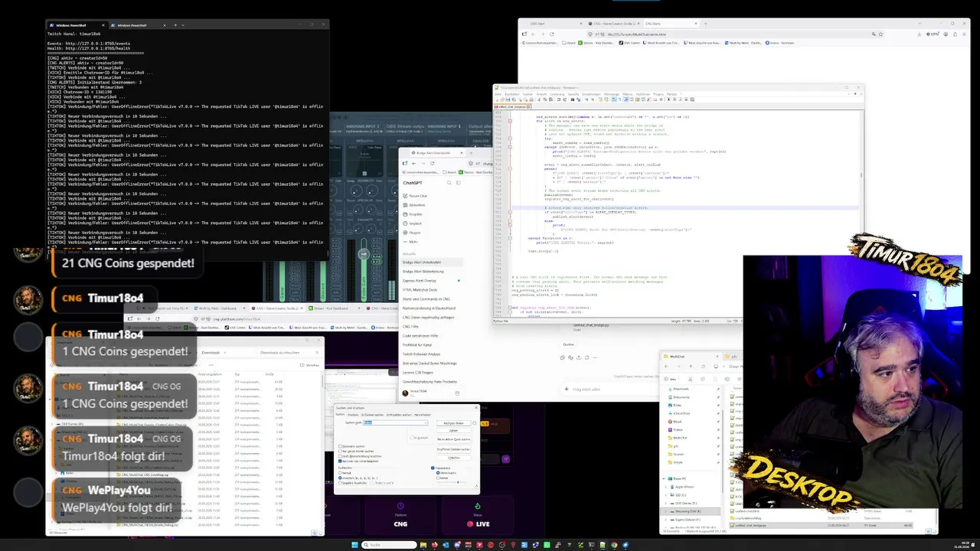This screenshot has height=551, width=980.
Task: Select the 'Erweitert' search mode radio button
Action: 339,478
